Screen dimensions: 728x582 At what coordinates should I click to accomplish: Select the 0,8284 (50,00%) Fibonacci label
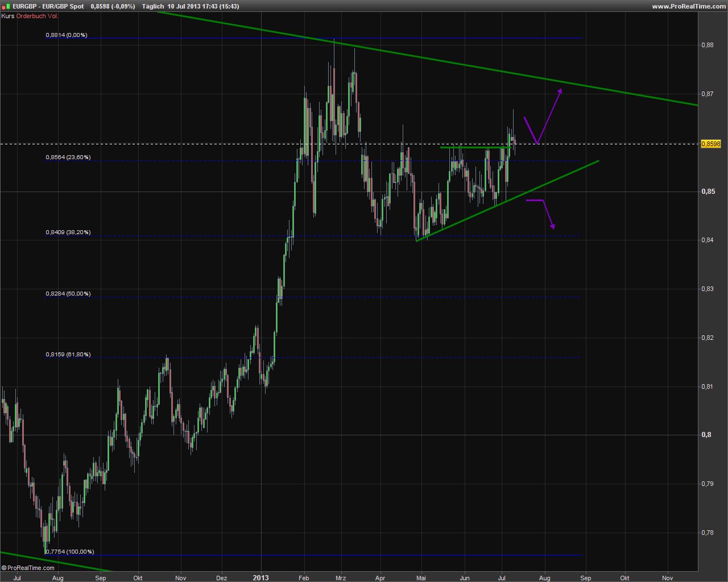click(x=68, y=293)
